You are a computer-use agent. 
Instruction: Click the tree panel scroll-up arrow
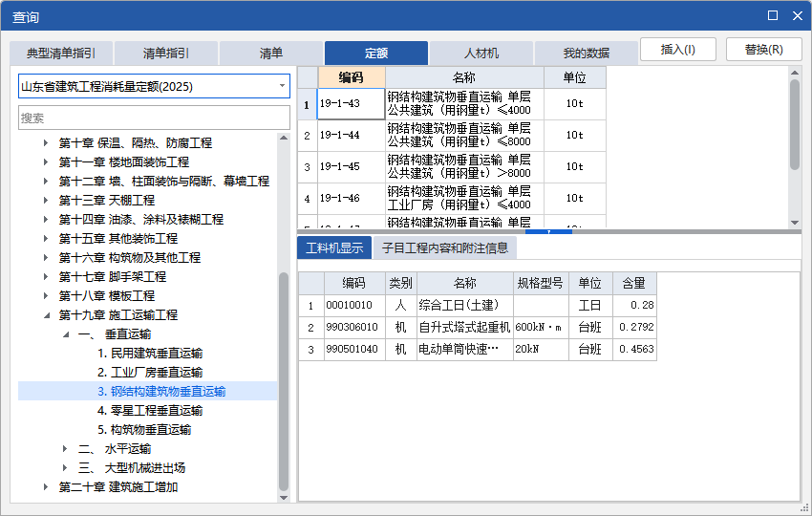pyautogui.click(x=284, y=138)
